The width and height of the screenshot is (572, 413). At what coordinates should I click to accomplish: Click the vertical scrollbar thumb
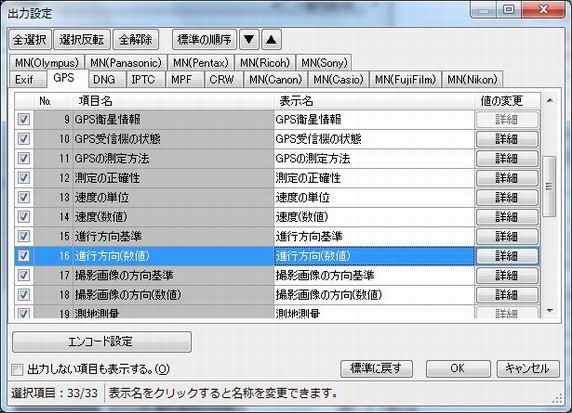click(x=549, y=186)
